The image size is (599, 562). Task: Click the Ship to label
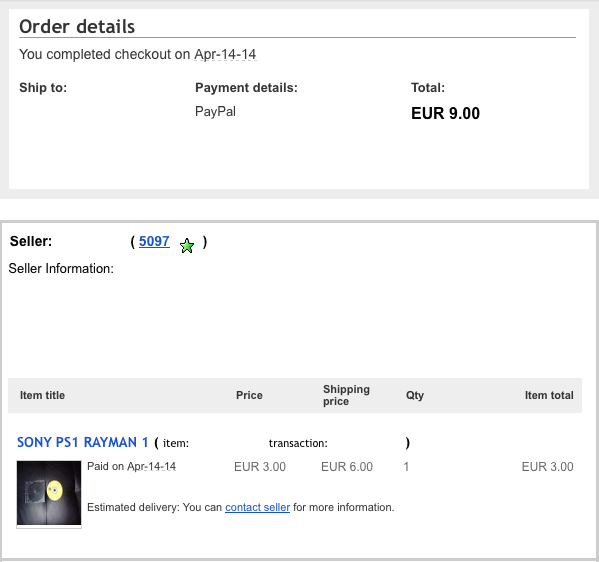(x=43, y=88)
